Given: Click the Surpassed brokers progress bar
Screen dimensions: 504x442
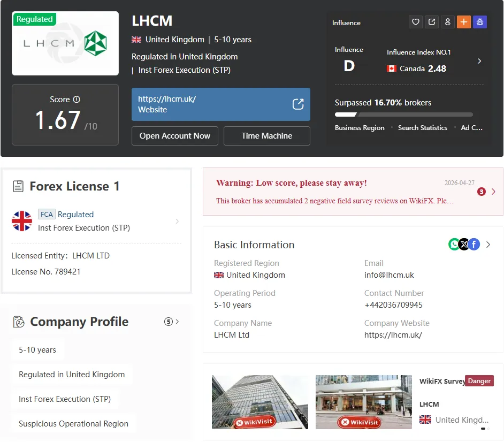Looking at the screenshot, I should 404,115.
